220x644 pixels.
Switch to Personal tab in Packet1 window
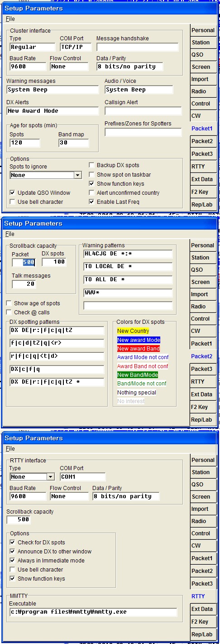tap(203, 30)
